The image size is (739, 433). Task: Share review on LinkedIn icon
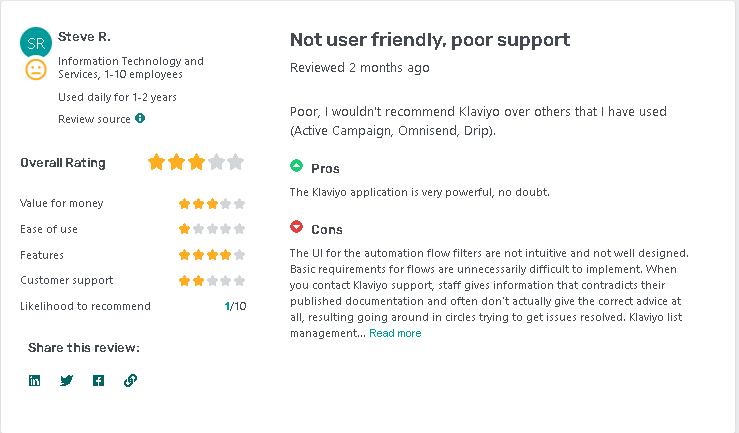click(34, 380)
